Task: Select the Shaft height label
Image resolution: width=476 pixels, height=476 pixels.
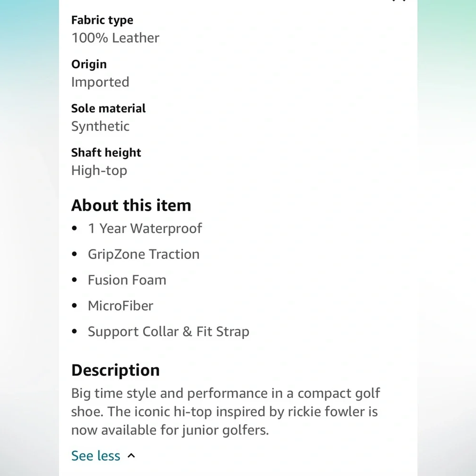Action: tap(106, 153)
